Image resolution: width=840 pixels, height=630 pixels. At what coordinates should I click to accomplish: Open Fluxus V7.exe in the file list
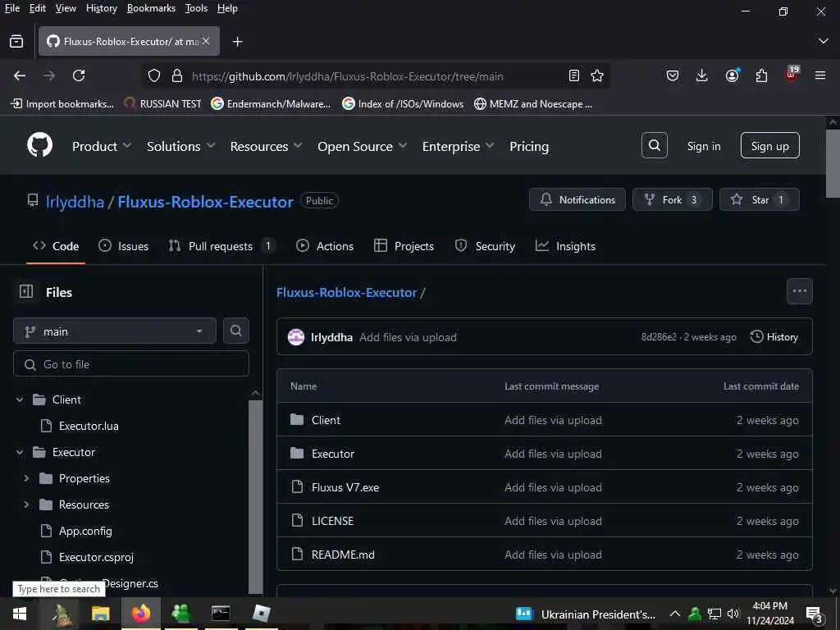pos(345,487)
